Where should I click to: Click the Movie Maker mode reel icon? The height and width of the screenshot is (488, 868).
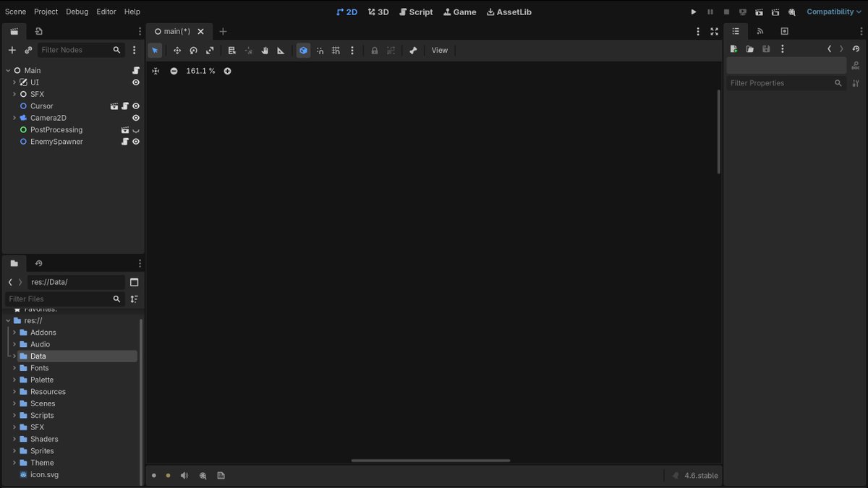(x=792, y=12)
